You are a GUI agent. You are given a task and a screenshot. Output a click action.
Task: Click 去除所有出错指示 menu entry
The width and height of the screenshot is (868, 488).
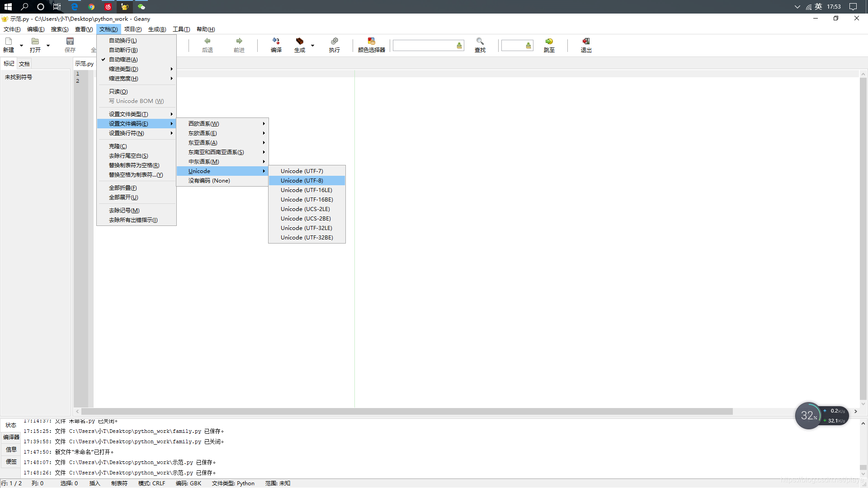coord(137,220)
